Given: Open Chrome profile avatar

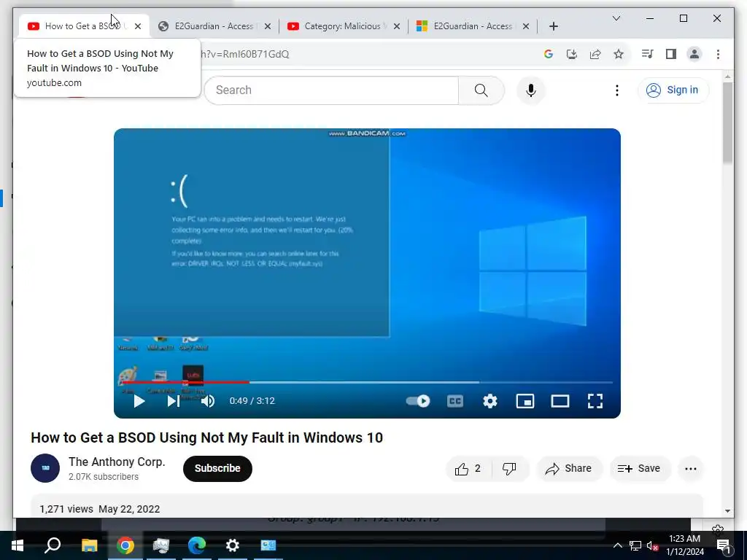Looking at the screenshot, I should pos(694,54).
